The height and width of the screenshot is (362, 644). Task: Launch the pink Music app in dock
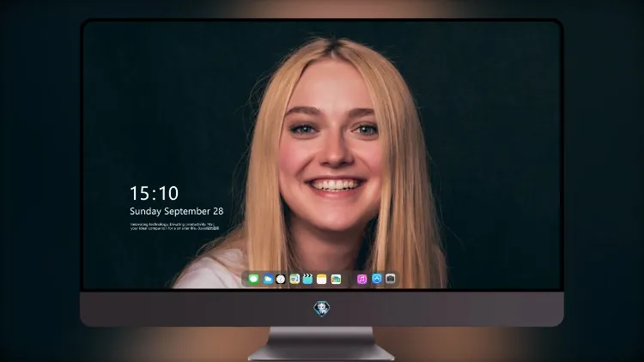361,279
